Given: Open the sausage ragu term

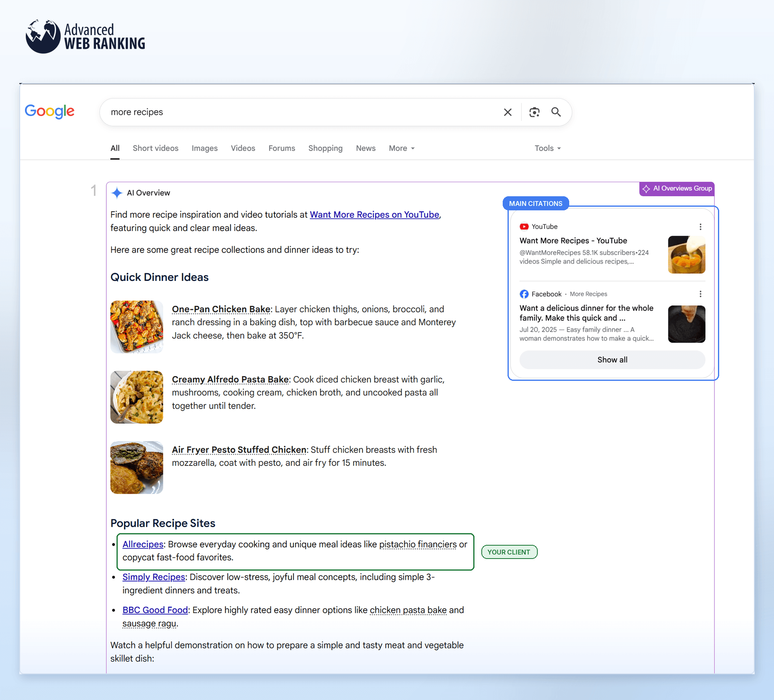Looking at the screenshot, I should 149,623.
